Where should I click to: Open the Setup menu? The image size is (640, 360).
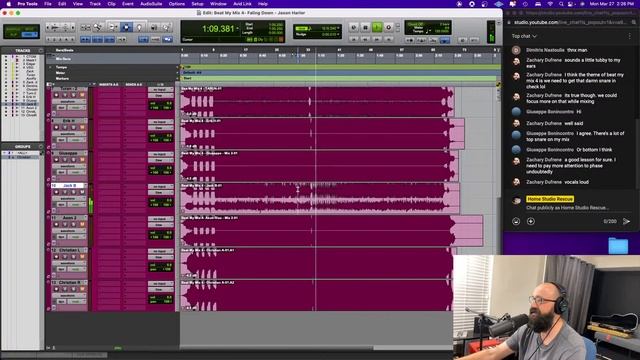pyautogui.click(x=197, y=4)
